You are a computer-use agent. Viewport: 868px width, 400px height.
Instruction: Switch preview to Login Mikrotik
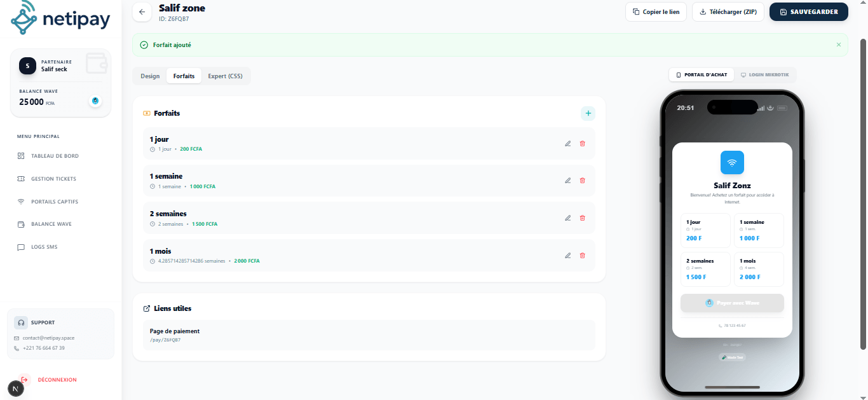click(x=766, y=74)
